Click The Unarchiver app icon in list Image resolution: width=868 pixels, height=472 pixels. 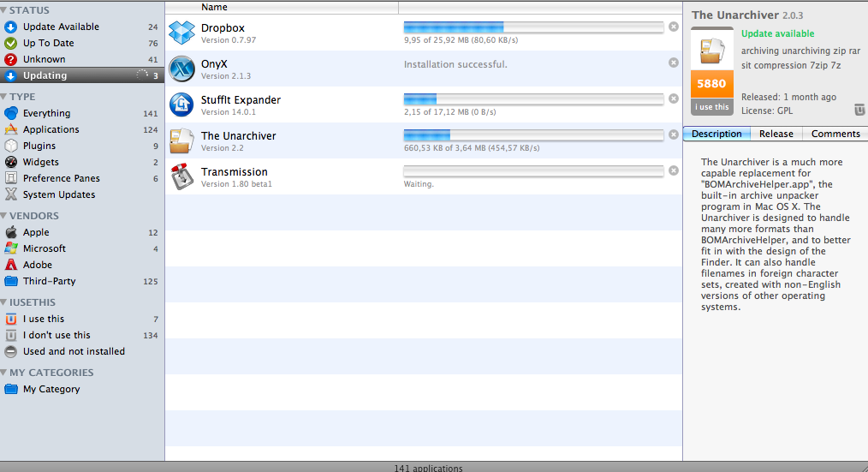tap(181, 140)
